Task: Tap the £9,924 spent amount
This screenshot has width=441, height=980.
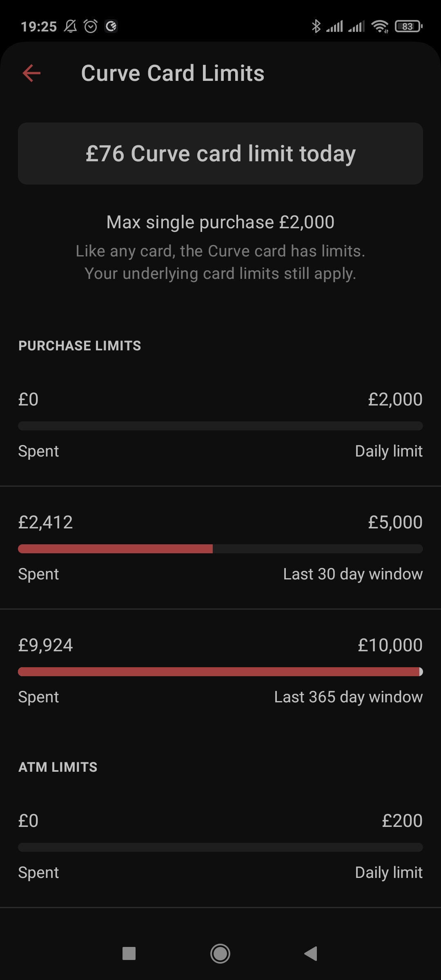Action: coord(45,645)
